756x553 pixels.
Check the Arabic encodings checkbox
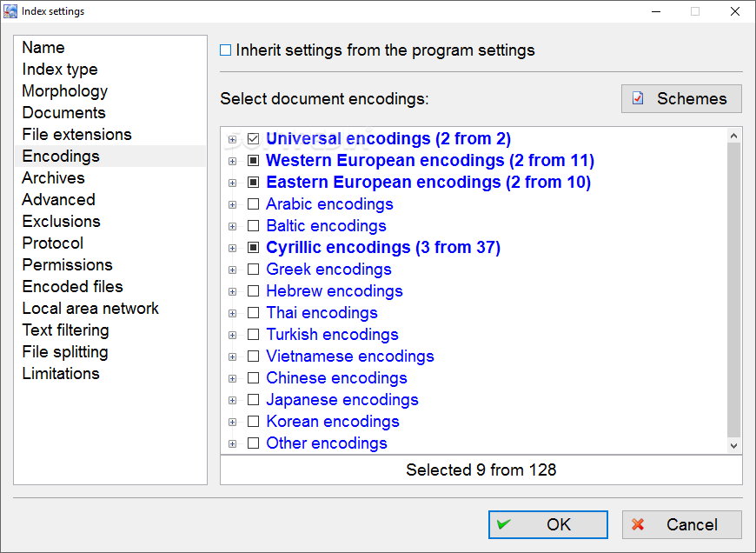click(253, 204)
